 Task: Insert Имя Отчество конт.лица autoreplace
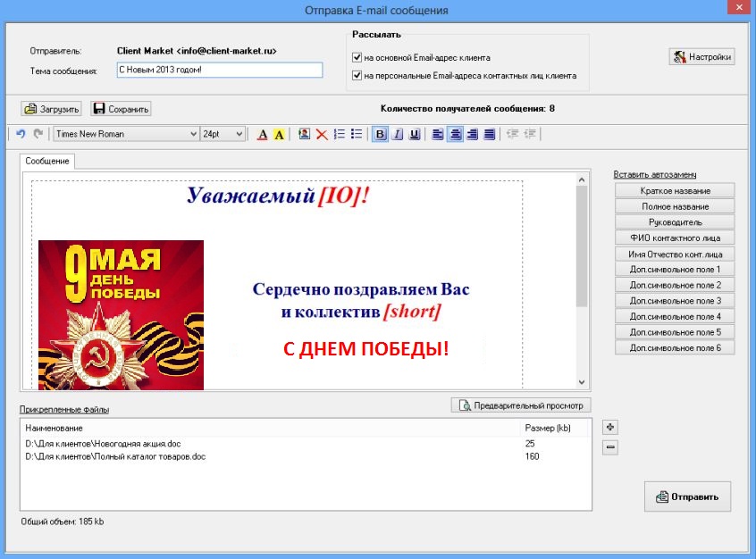[x=675, y=254]
